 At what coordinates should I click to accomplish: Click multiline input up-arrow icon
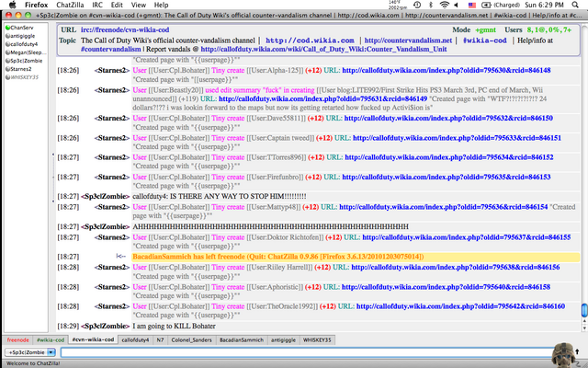pos(578,351)
